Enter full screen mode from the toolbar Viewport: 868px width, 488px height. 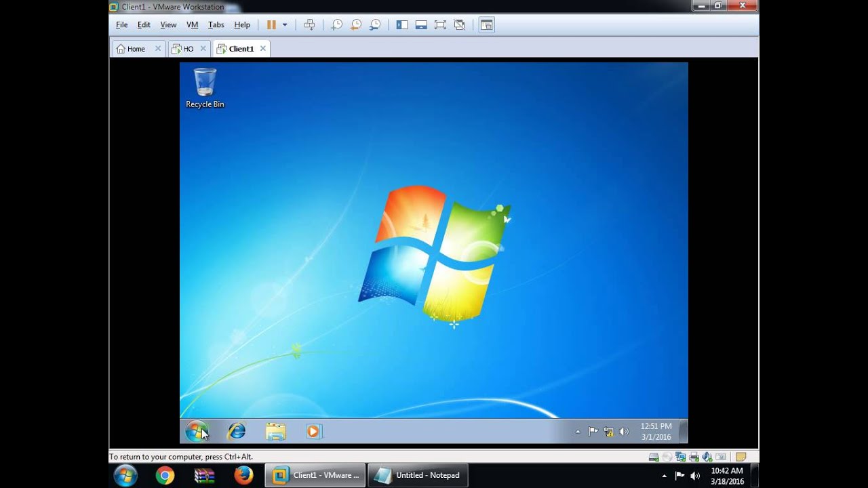pyautogui.click(x=440, y=24)
